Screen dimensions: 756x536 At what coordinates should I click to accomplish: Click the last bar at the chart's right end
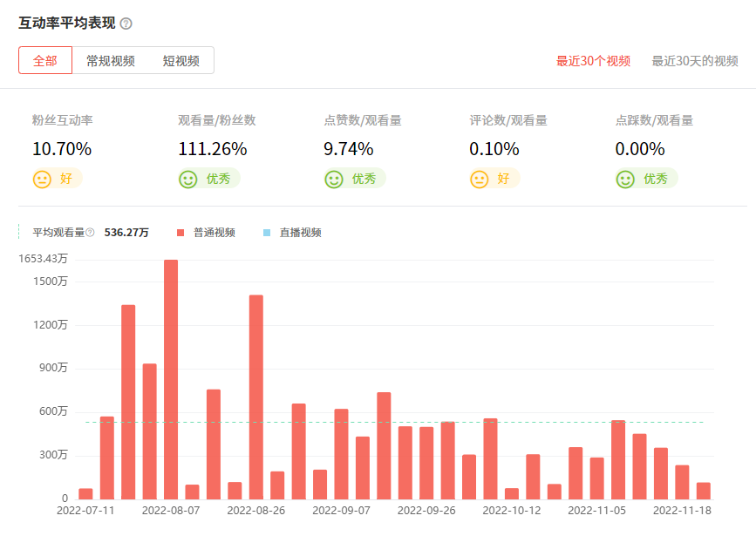(x=704, y=490)
